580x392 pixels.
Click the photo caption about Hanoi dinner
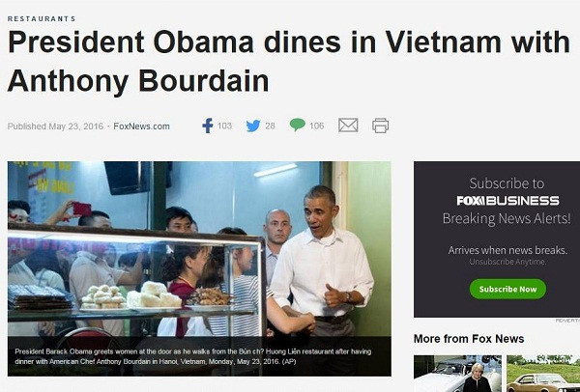coord(193,356)
